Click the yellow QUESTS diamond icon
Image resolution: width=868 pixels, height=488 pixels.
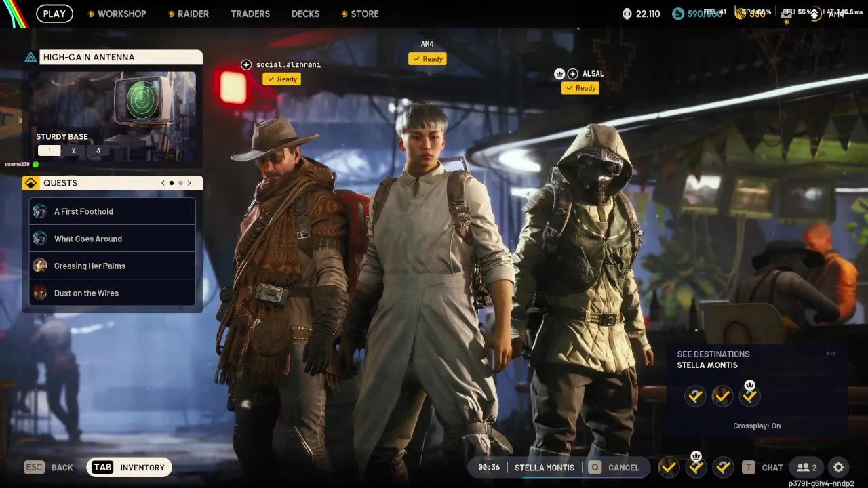coord(31,183)
